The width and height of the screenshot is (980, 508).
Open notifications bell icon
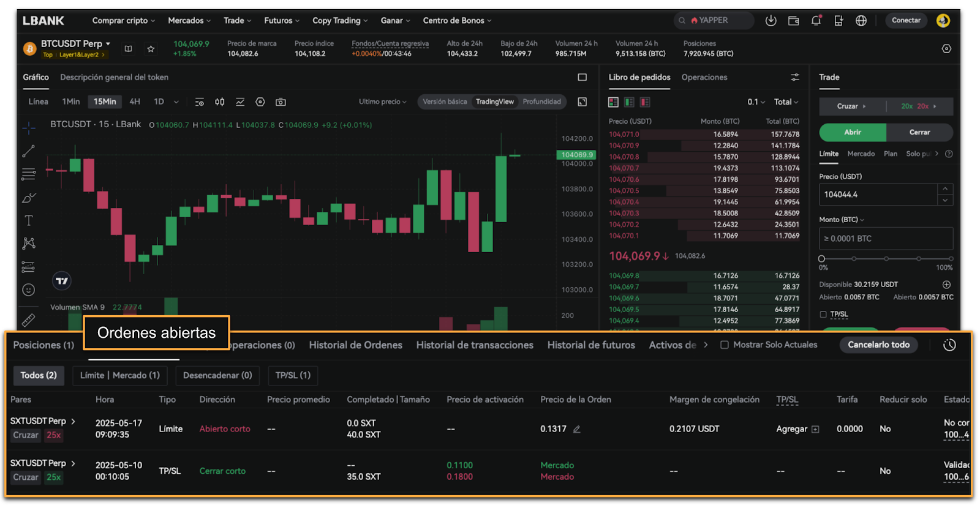(816, 20)
